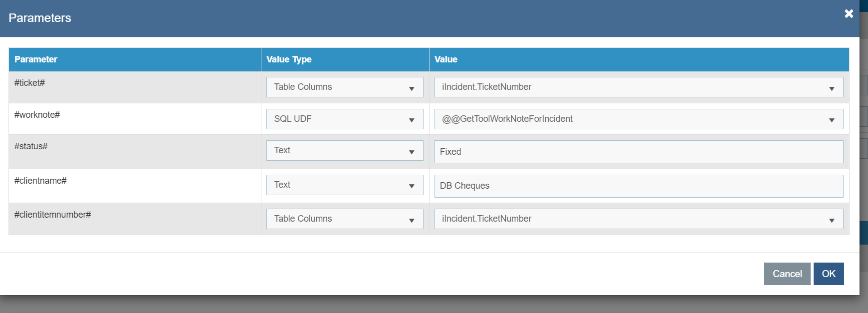Close the Parameters dialog with the X

click(849, 13)
